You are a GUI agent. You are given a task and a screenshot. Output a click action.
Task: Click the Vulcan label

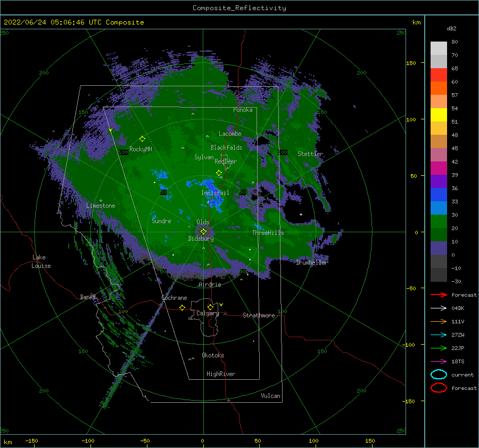(271, 396)
